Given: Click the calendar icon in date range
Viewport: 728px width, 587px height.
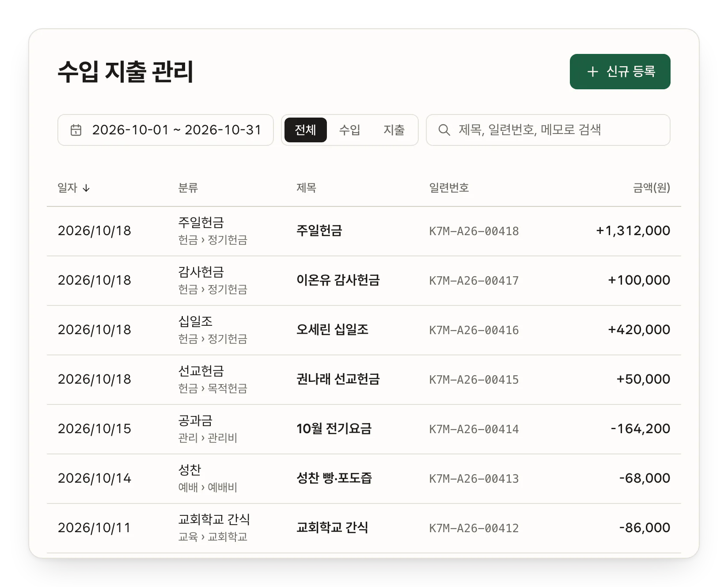Looking at the screenshot, I should tap(76, 130).
